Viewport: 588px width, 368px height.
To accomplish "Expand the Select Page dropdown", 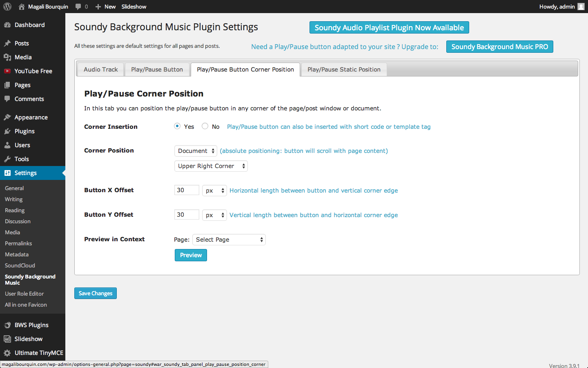I will click(x=229, y=240).
